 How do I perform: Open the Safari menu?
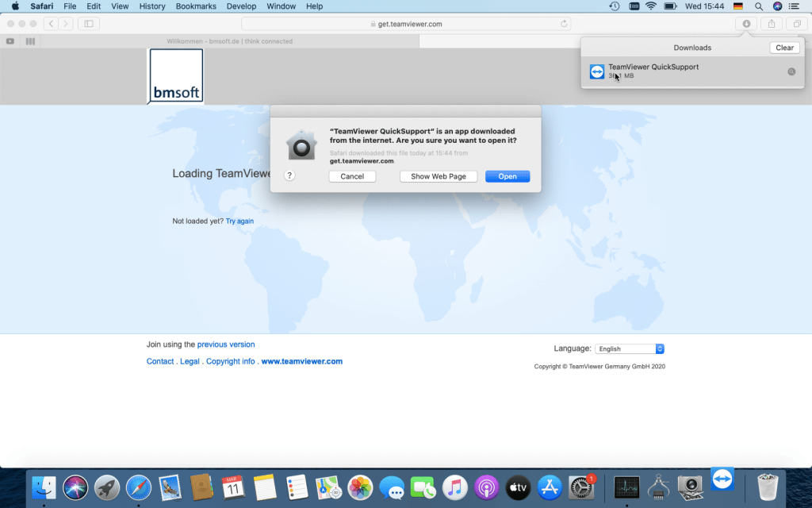(x=41, y=6)
